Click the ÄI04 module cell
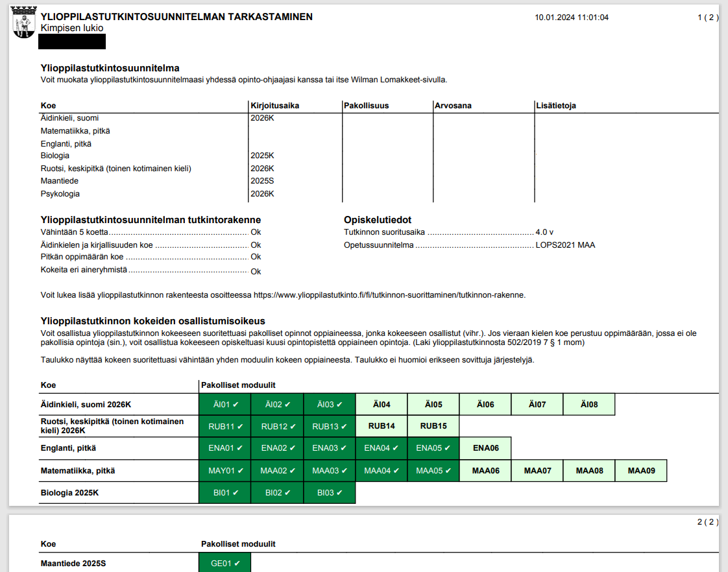 pos(382,405)
